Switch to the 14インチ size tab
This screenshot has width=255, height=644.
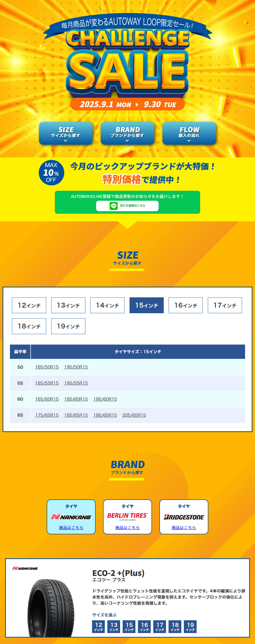107,305
